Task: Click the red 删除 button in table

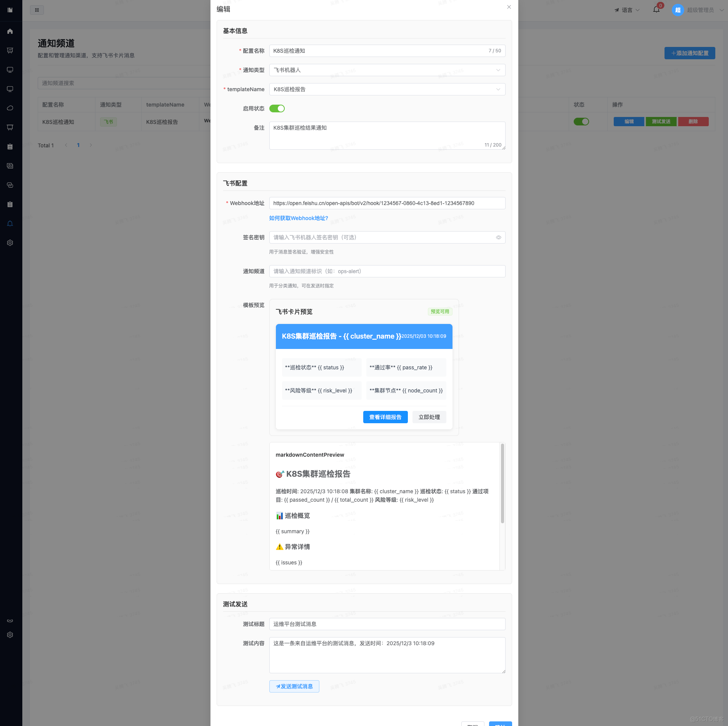Action: point(693,122)
